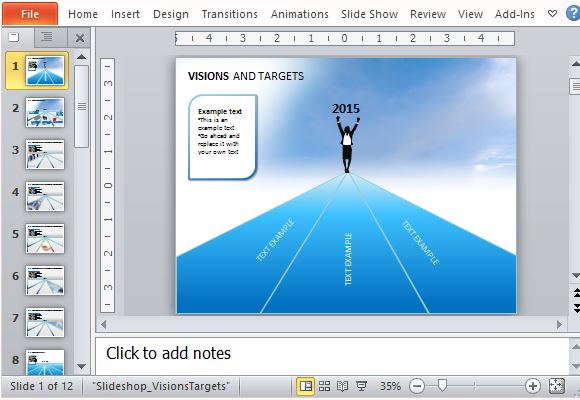Open PowerPoint Help question mark icon

573,14
